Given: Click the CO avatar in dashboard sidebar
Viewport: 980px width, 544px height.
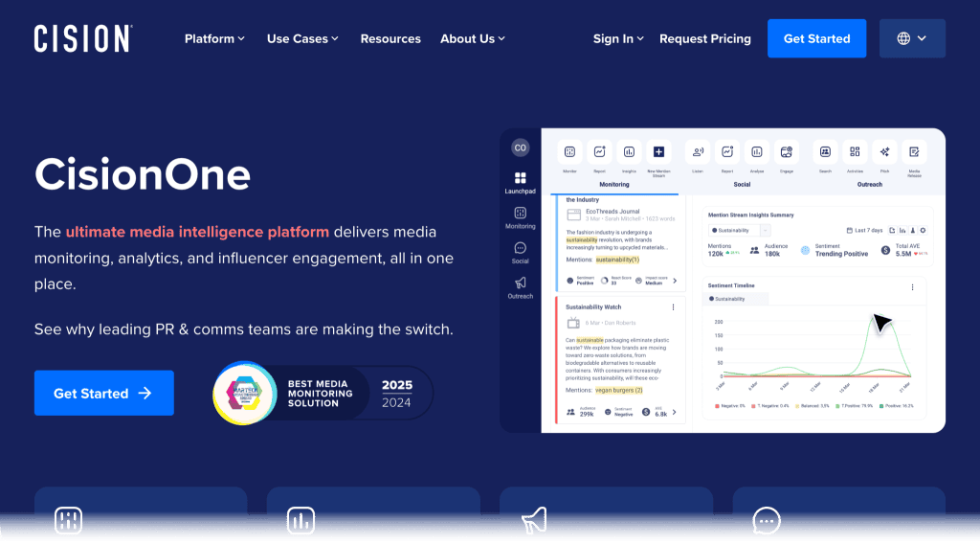Looking at the screenshot, I should point(520,148).
